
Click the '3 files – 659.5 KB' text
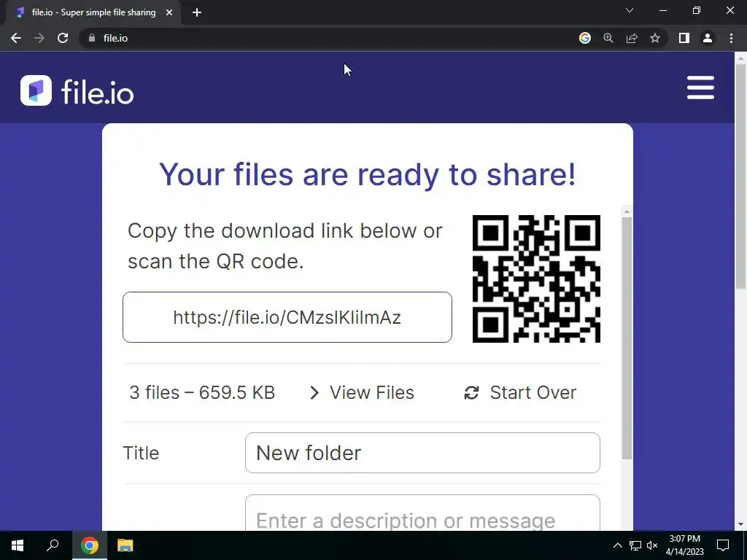click(x=202, y=392)
